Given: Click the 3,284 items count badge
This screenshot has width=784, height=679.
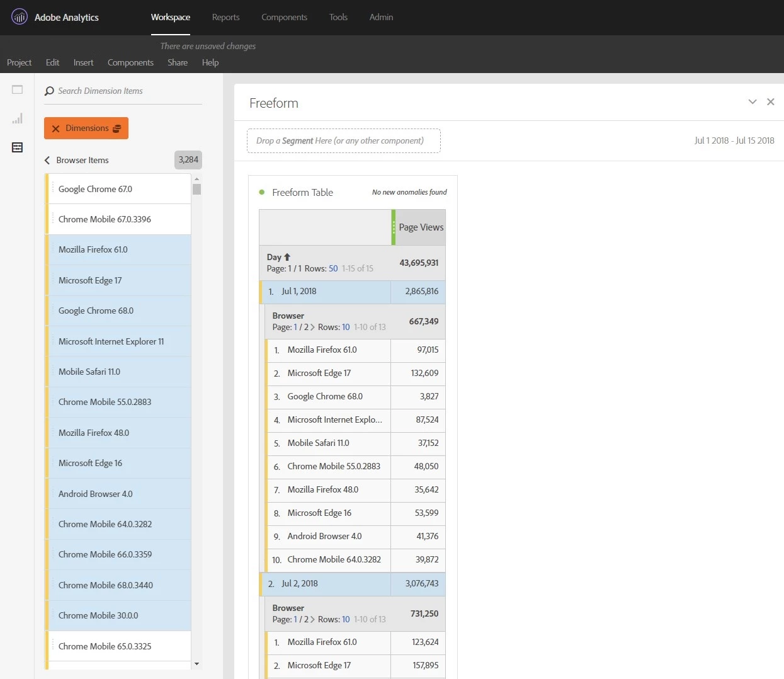Looking at the screenshot, I should [x=188, y=160].
